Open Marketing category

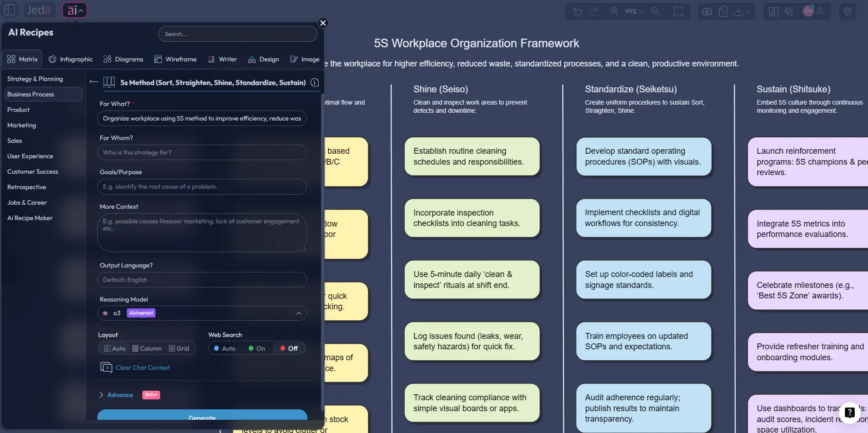click(21, 125)
